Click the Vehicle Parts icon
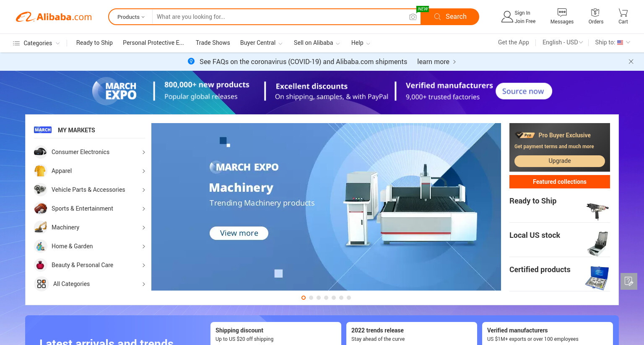The width and height of the screenshot is (644, 345). click(41, 190)
